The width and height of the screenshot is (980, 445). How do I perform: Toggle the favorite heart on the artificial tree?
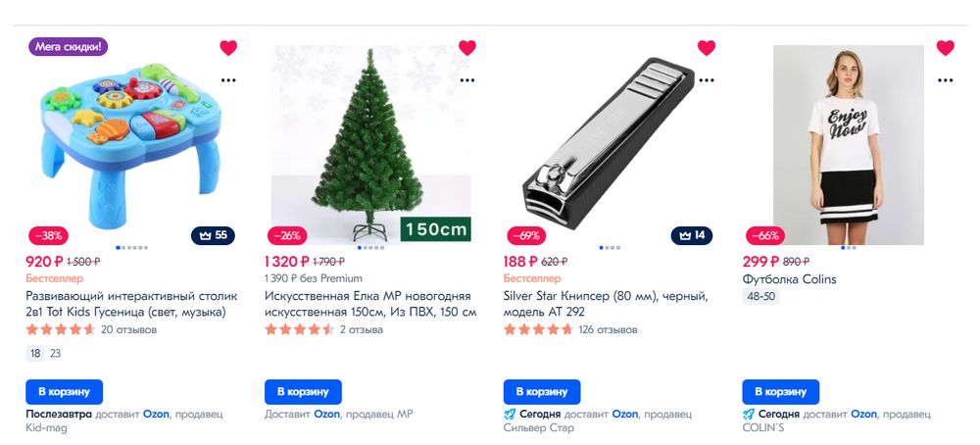[466, 47]
